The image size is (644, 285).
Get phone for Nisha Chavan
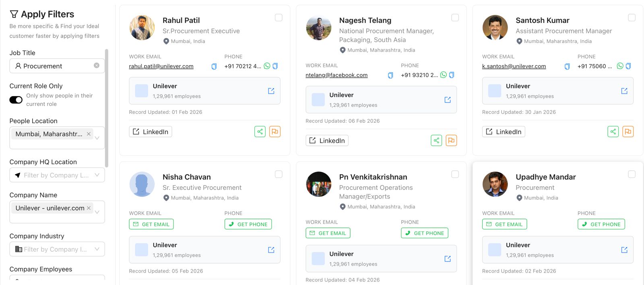[x=248, y=224]
